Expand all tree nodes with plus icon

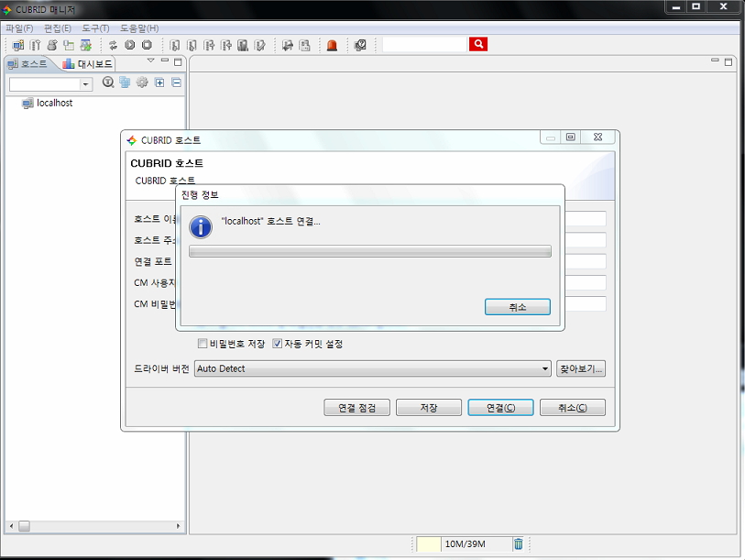click(x=159, y=82)
